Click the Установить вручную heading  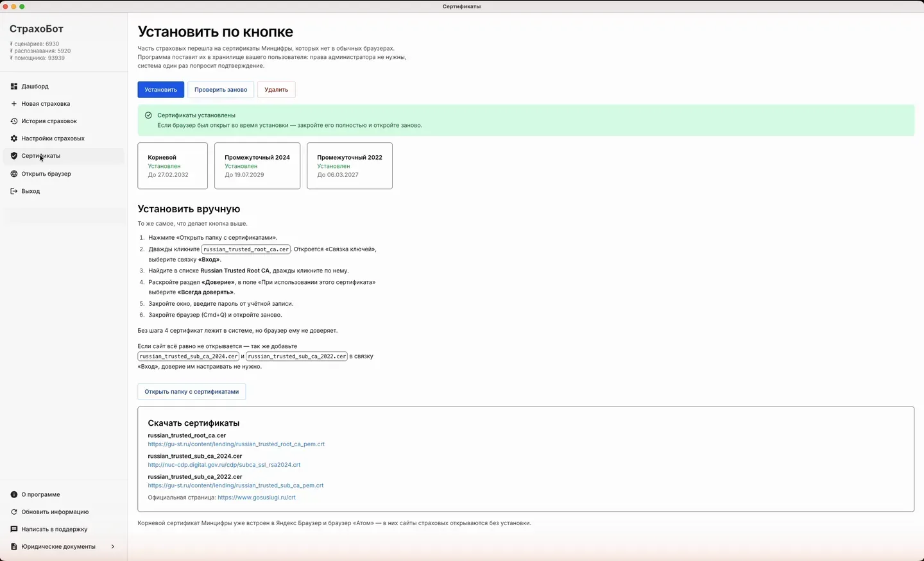pyautogui.click(x=189, y=209)
